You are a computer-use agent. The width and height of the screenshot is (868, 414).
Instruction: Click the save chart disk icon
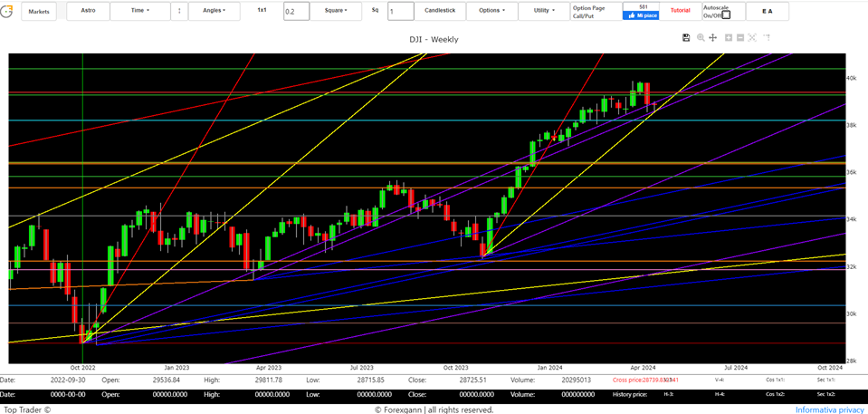tap(686, 37)
